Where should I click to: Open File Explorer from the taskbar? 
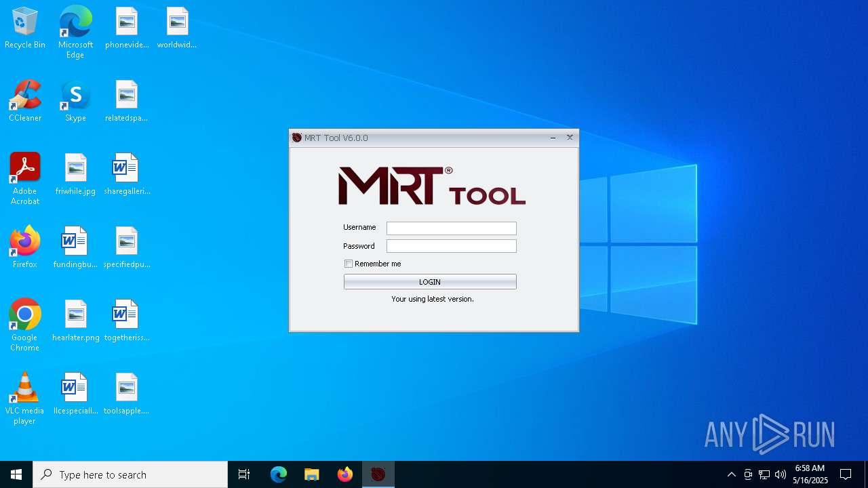click(x=311, y=474)
